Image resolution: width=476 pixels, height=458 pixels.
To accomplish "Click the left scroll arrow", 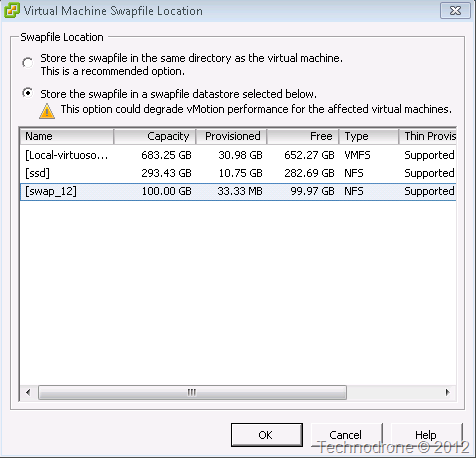I will click(28, 392).
